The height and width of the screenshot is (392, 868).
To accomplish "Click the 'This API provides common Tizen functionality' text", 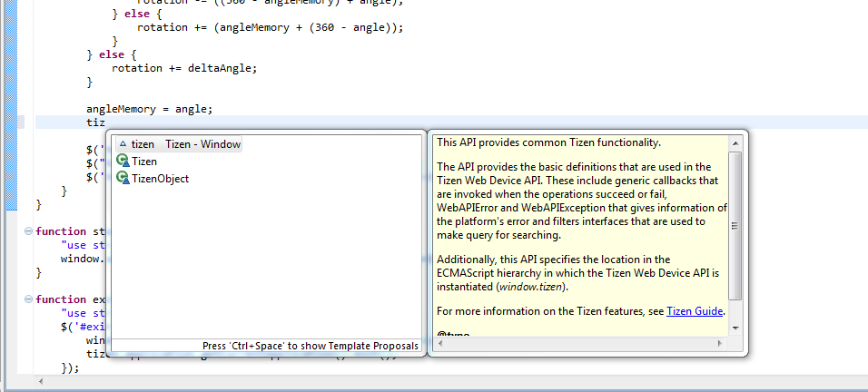I will (548, 142).
